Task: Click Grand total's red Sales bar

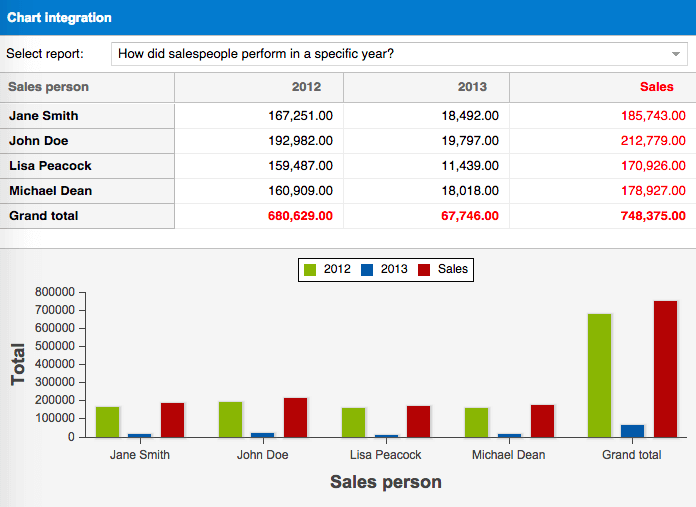Action: [665, 369]
